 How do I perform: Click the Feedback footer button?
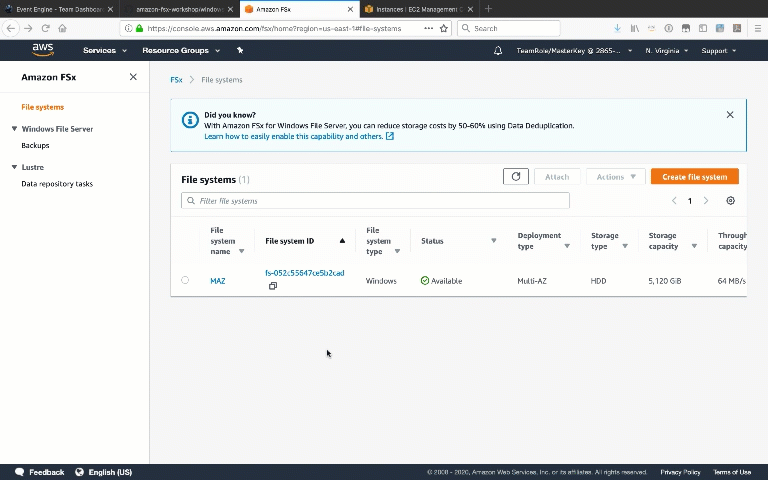(x=40, y=472)
